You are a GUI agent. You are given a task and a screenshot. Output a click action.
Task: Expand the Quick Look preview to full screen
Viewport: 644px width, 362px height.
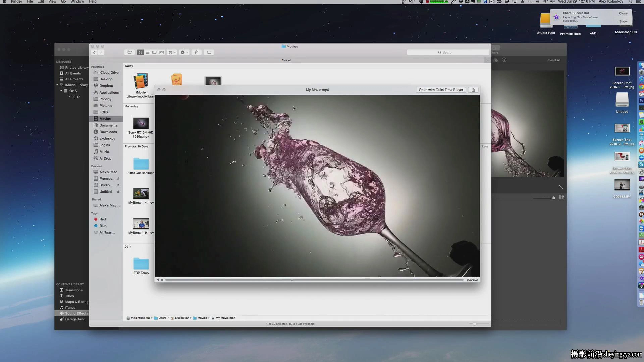(x=164, y=90)
